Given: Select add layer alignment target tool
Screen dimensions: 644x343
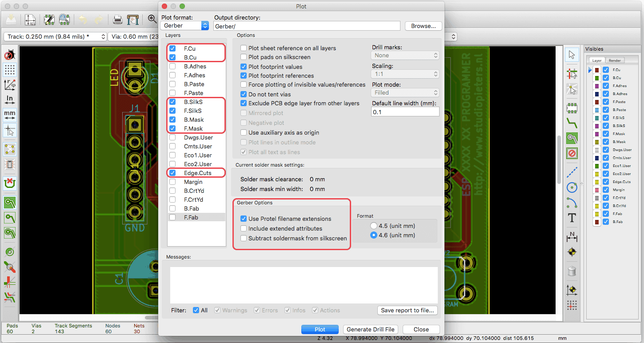Looking at the screenshot, I should pos(572,252).
